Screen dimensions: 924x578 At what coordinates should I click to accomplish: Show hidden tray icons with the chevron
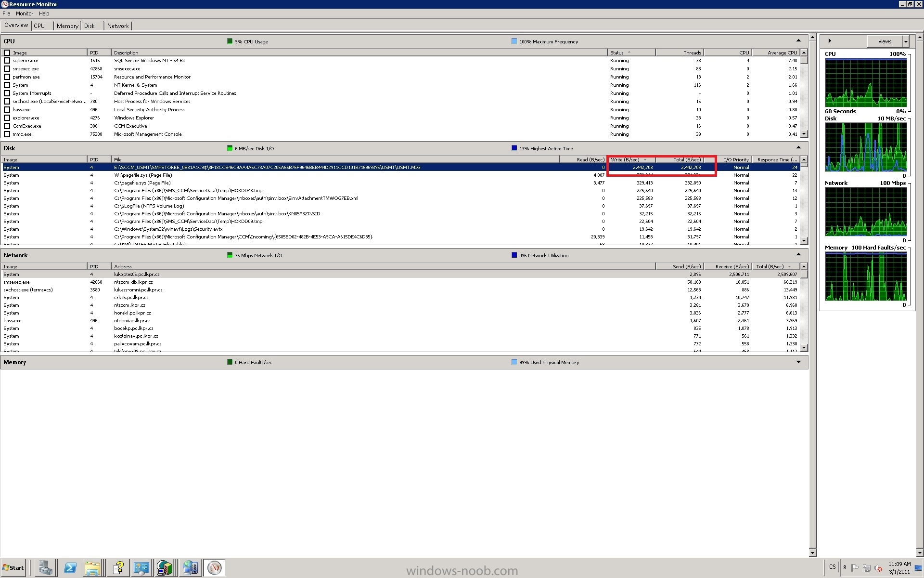(x=845, y=567)
